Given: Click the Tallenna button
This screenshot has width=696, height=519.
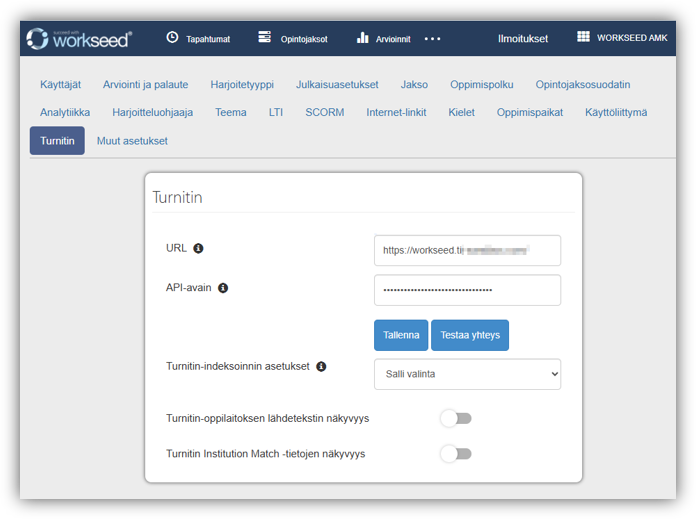Looking at the screenshot, I should point(401,336).
